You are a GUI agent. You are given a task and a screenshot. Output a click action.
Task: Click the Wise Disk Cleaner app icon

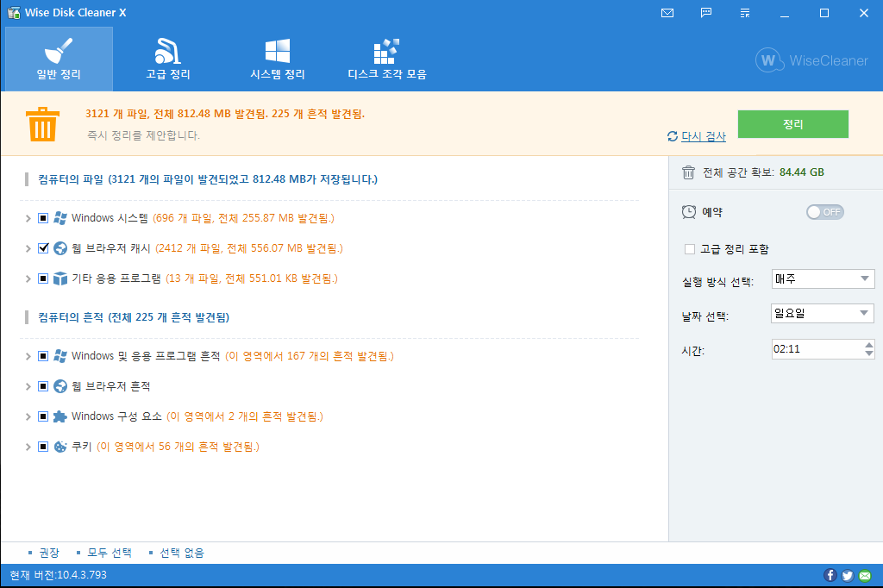(x=14, y=12)
